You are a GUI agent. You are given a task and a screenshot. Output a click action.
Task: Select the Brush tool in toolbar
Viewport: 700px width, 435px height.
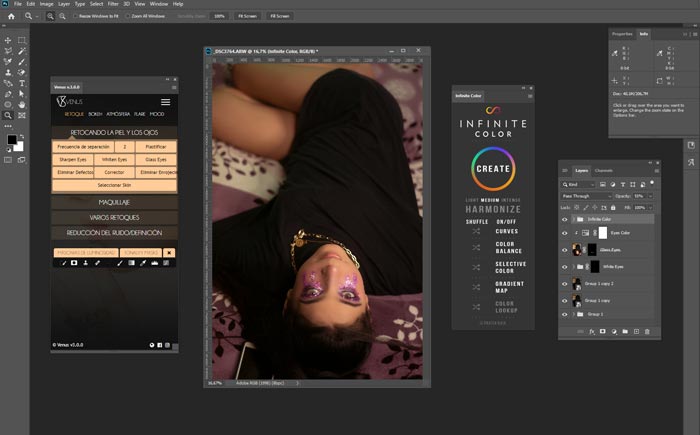21,62
